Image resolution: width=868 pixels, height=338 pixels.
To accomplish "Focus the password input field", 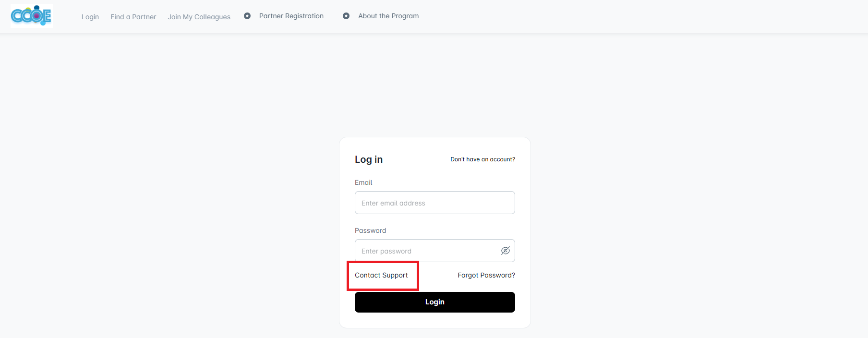I will click(x=427, y=251).
